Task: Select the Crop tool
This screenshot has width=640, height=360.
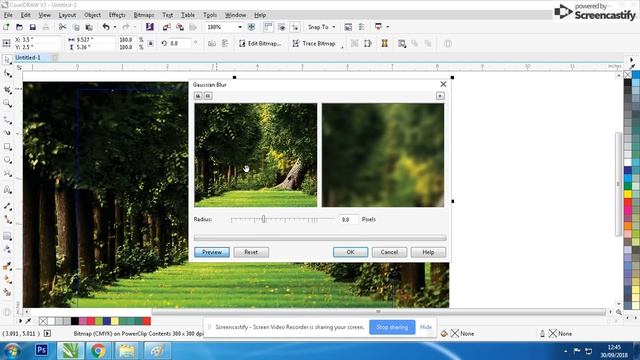Action: click(7, 89)
